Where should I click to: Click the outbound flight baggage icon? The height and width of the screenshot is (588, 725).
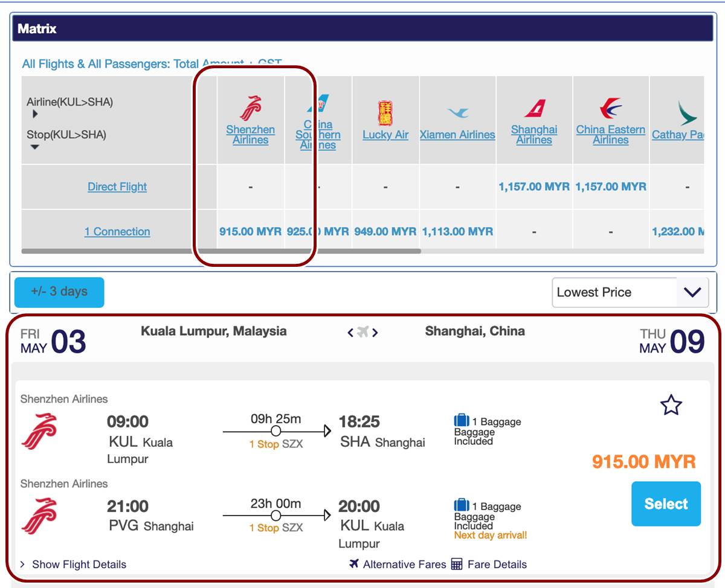(x=462, y=420)
